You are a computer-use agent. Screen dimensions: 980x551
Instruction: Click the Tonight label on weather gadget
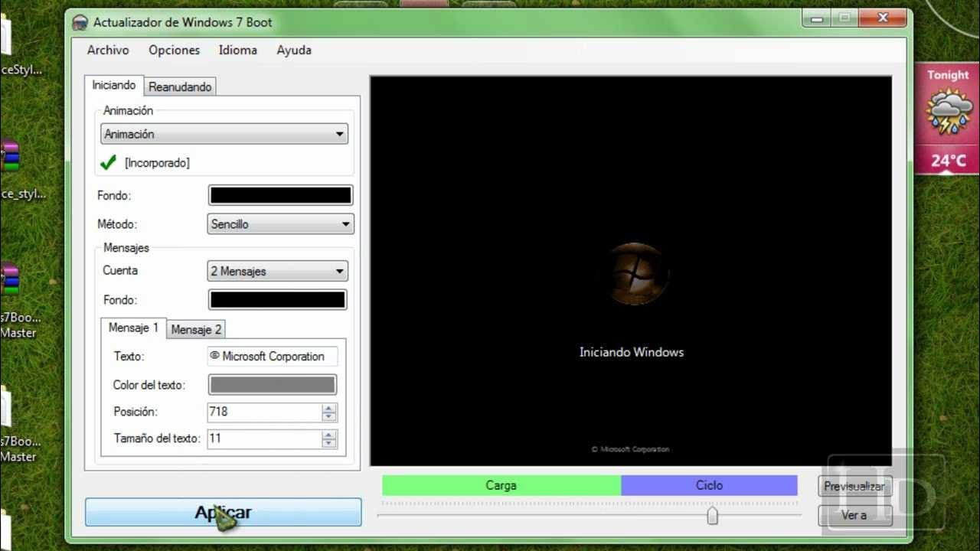pos(948,75)
